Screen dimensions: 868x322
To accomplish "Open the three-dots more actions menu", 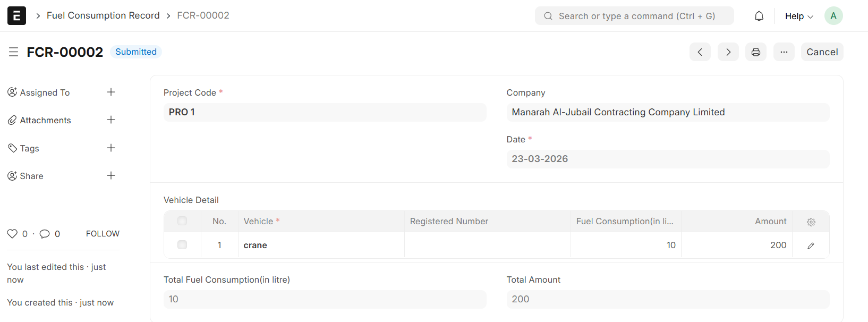I will (x=784, y=52).
